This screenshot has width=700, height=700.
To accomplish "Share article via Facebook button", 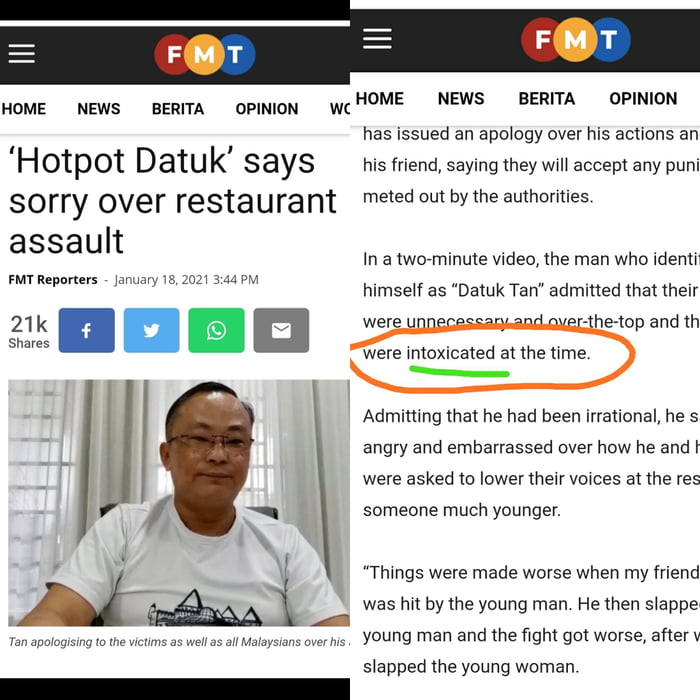I will [x=87, y=330].
